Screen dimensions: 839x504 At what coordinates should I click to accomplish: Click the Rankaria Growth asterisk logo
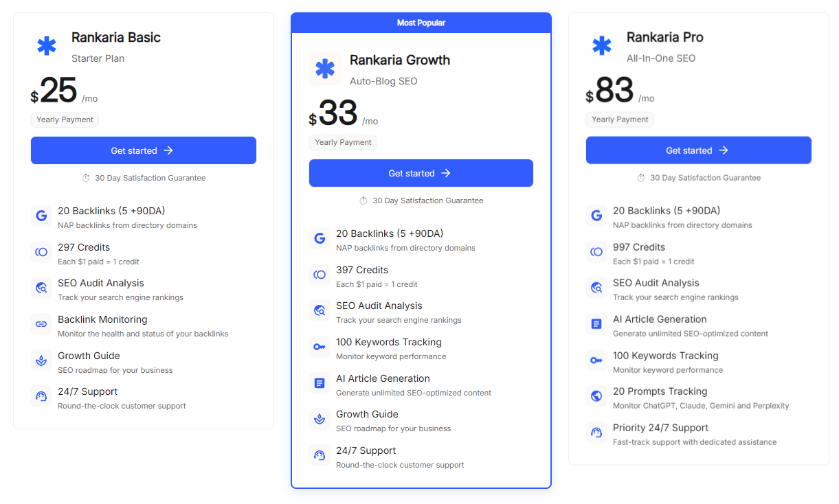[325, 69]
